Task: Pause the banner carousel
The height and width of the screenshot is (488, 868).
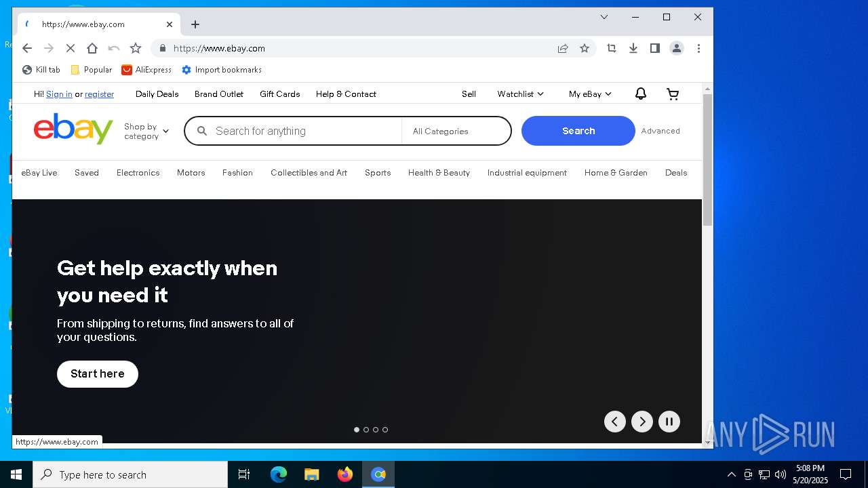Action: point(669,422)
